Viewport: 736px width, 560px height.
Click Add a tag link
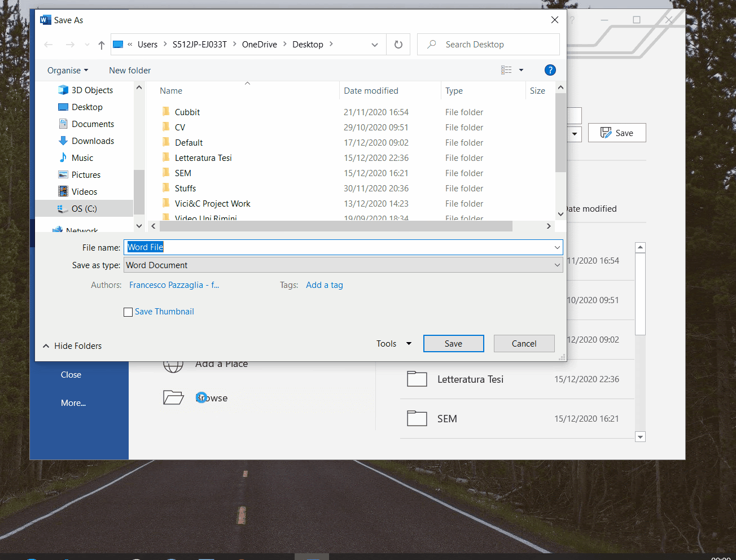325,285
